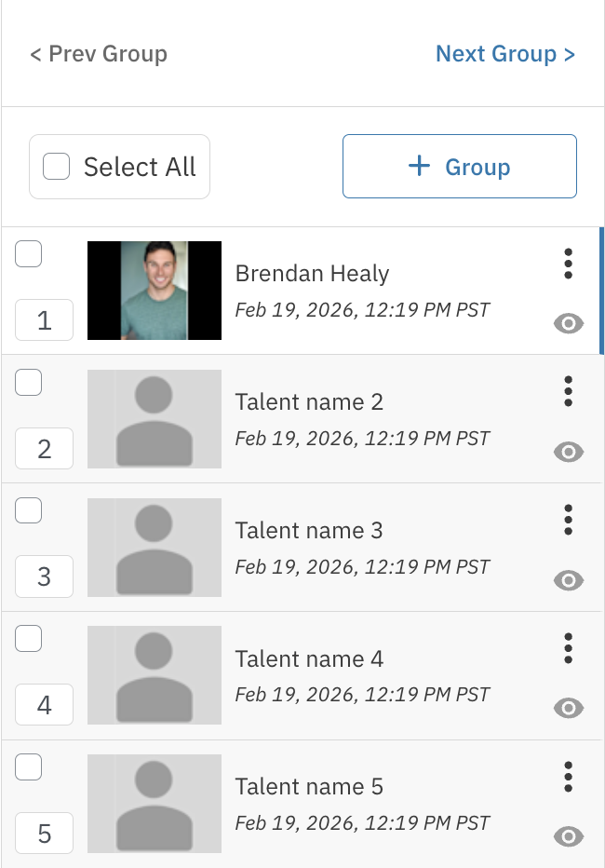Toggle eye visibility for Brendan Healy
605x868 pixels.
(568, 323)
